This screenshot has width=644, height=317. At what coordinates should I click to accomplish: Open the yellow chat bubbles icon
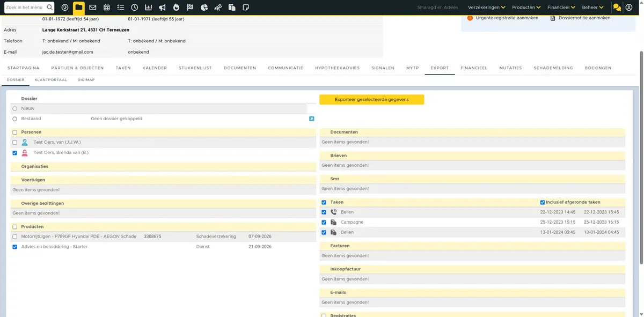click(617, 8)
